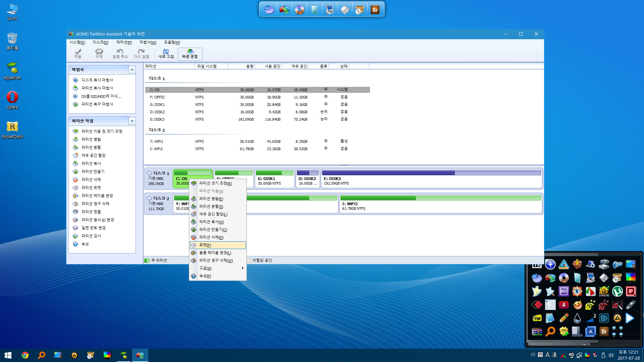Screen dimensions: 644x362
Task: Select 파티션 검사 in the sidebar
Action: pyautogui.click(x=91, y=236)
